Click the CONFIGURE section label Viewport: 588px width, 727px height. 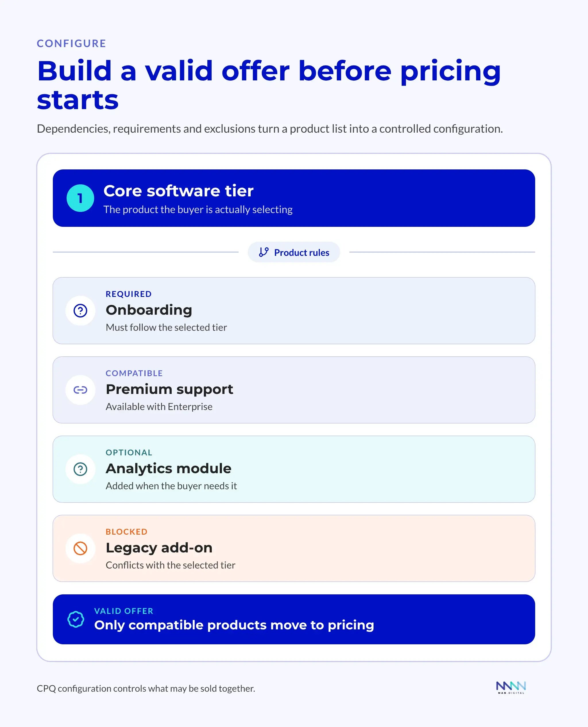tap(71, 43)
